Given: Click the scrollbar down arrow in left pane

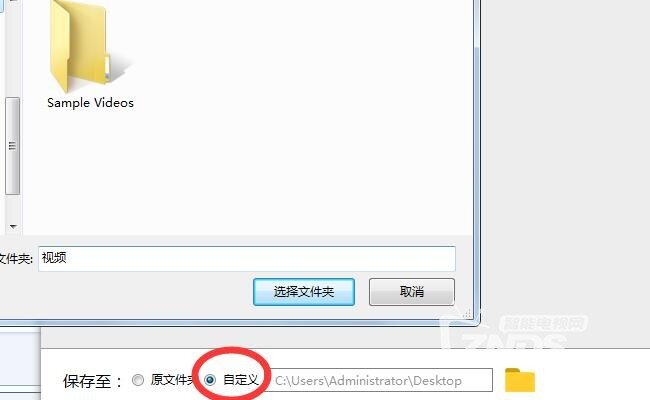Looking at the screenshot, I should (x=13, y=226).
